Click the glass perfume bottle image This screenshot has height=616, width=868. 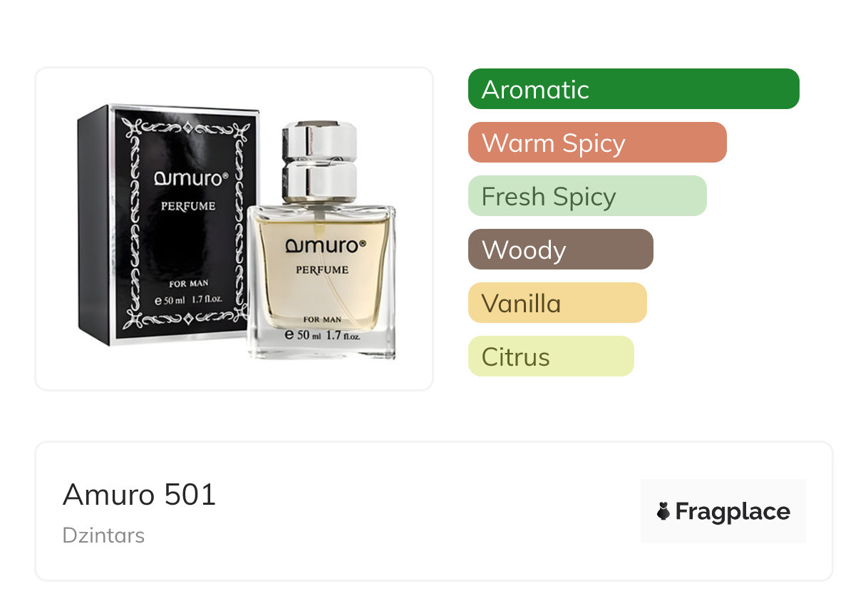[321, 241]
